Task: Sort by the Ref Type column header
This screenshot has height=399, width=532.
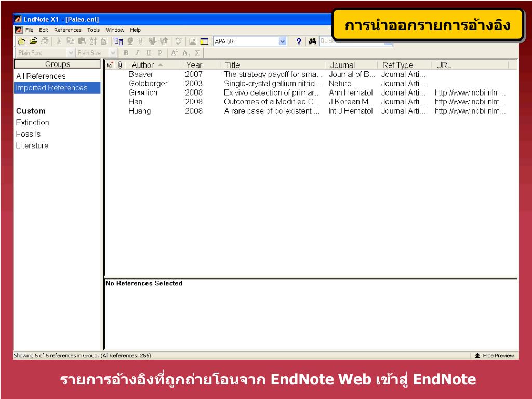Action: (404, 65)
